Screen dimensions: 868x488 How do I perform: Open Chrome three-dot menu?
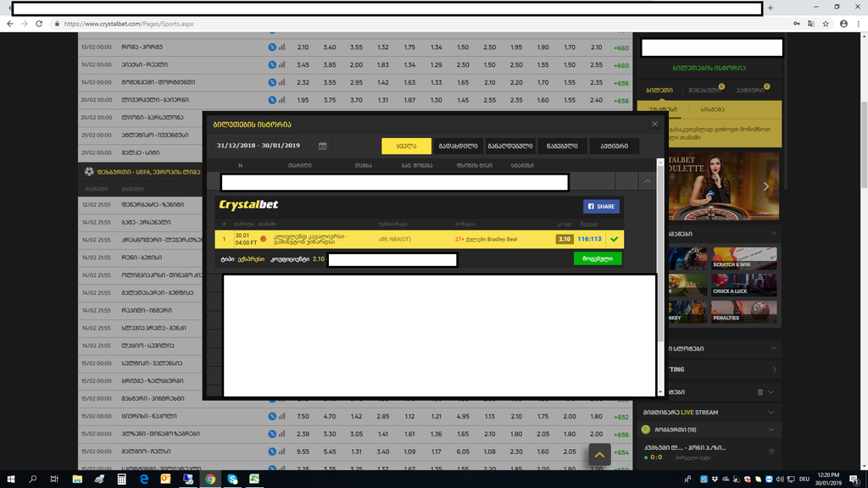click(859, 24)
